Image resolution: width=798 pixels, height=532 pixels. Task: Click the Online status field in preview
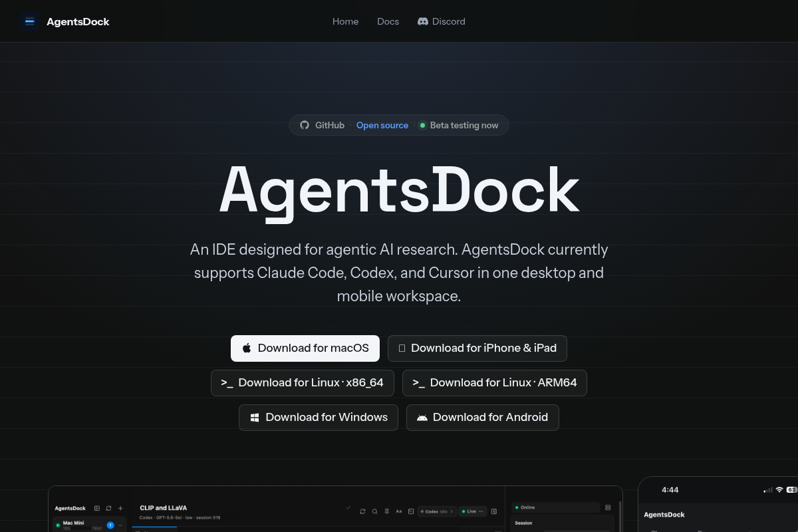(556, 507)
